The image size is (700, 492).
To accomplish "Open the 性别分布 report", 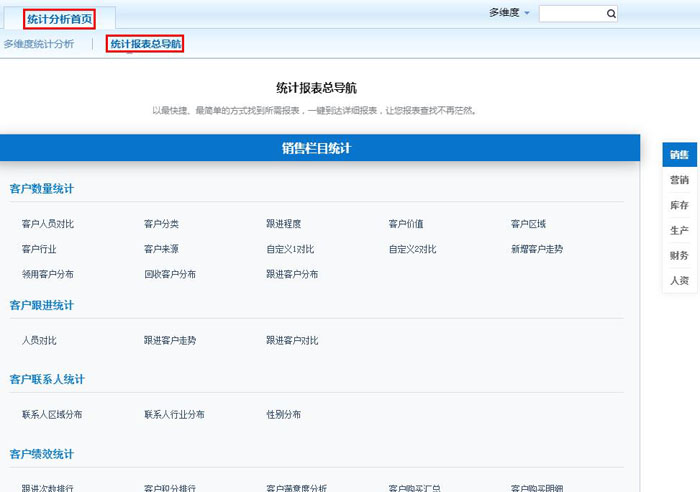I will pos(283,414).
